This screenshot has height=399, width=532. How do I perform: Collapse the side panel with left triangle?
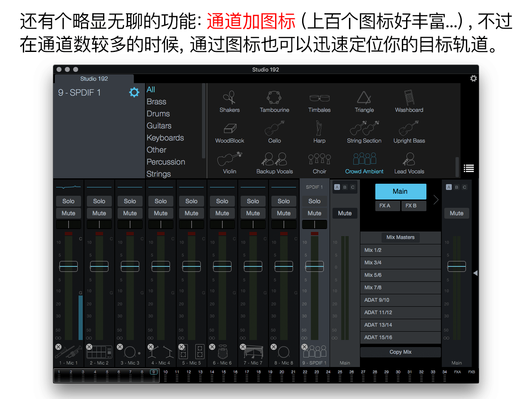pyautogui.click(x=475, y=273)
